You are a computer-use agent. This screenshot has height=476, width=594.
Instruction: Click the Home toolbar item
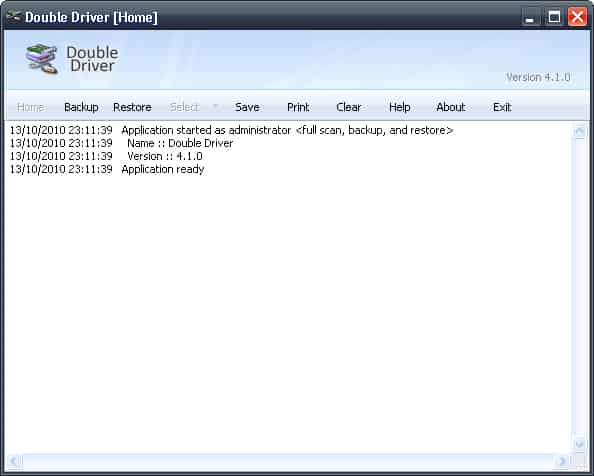coord(31,107)
